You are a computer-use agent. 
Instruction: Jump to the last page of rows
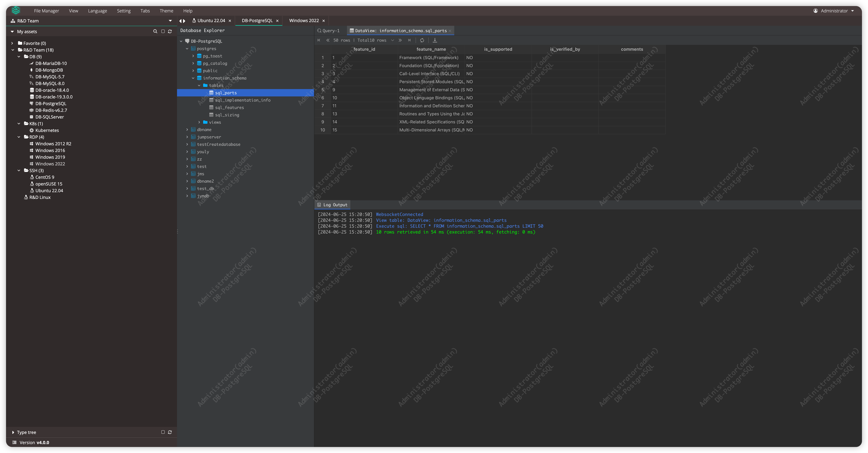409,40
